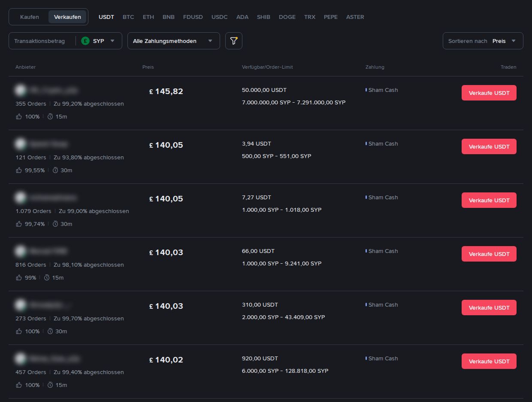Click thumbs-up icon next to 99%
The height and width of the screenshot is (402, 532).
point(19,277)
